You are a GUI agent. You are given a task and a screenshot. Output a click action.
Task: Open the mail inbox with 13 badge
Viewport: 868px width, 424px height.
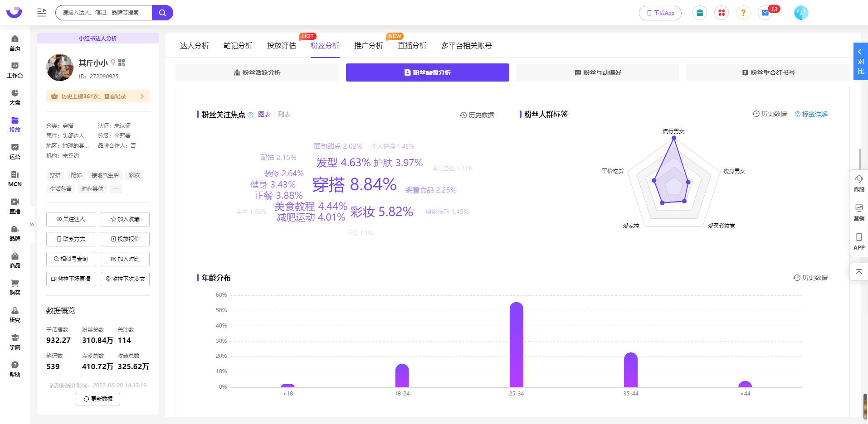[x=766, y=13]
